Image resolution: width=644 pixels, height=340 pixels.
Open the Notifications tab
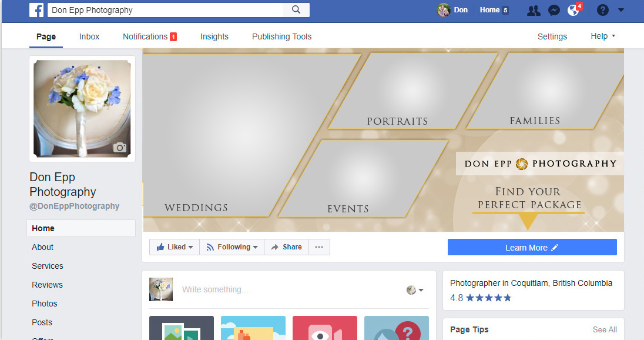149,36
